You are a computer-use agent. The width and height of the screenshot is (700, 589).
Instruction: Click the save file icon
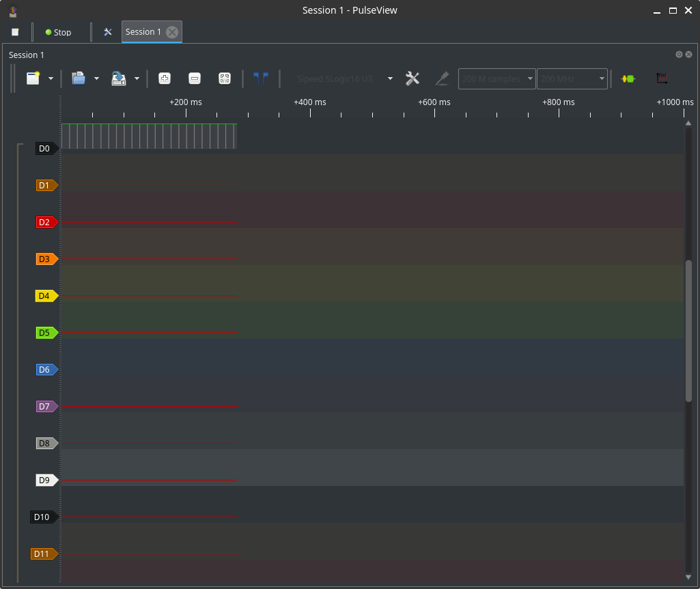coord(119,78)
